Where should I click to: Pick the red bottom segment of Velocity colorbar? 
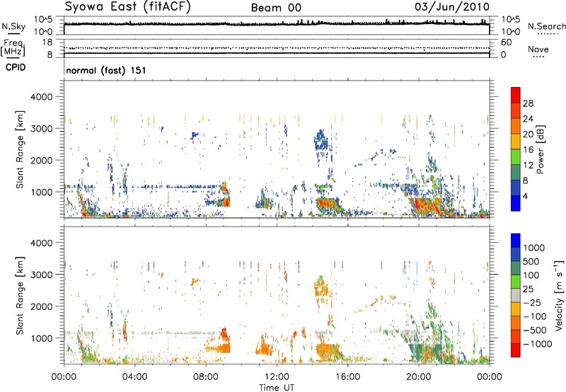pos(516,350)
